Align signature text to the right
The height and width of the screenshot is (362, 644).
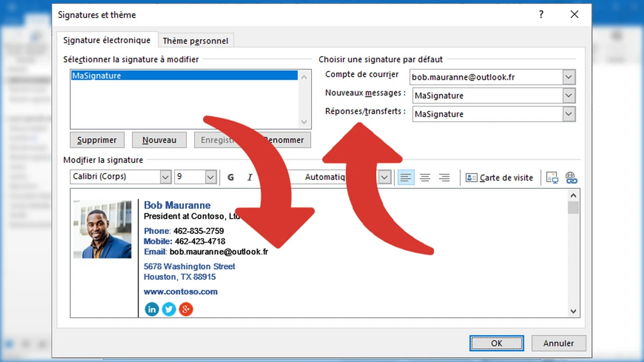coord(444,178)
